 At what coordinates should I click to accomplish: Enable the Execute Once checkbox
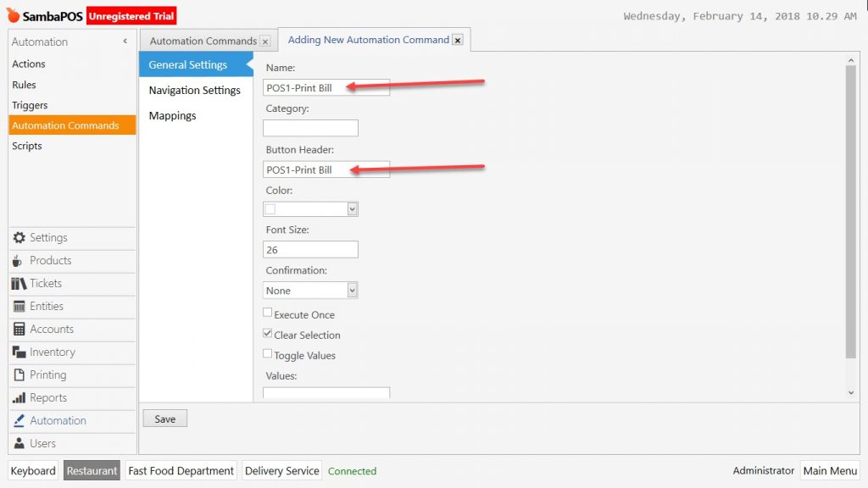click(x=267, y=313)
